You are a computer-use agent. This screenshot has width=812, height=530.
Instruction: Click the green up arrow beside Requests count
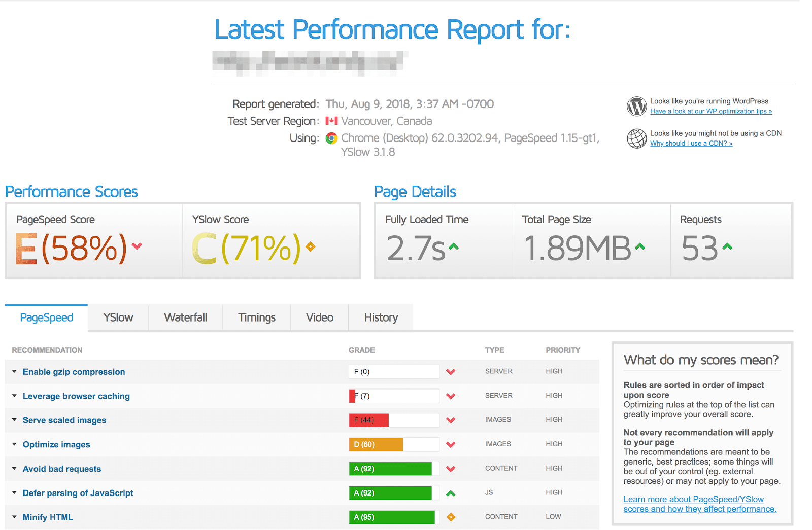[727, 246]
